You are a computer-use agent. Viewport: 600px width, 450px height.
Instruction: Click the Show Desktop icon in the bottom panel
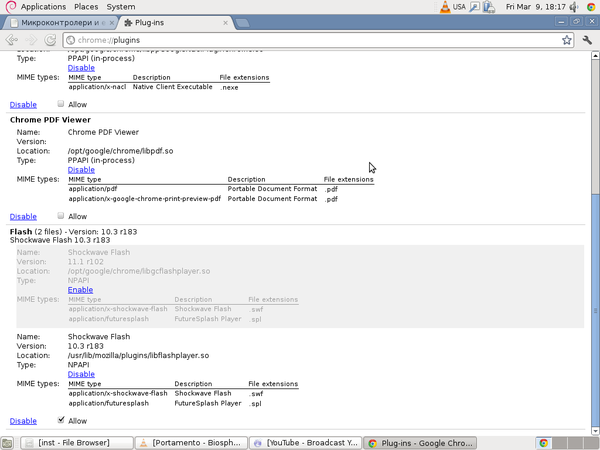tap(7, 443)
